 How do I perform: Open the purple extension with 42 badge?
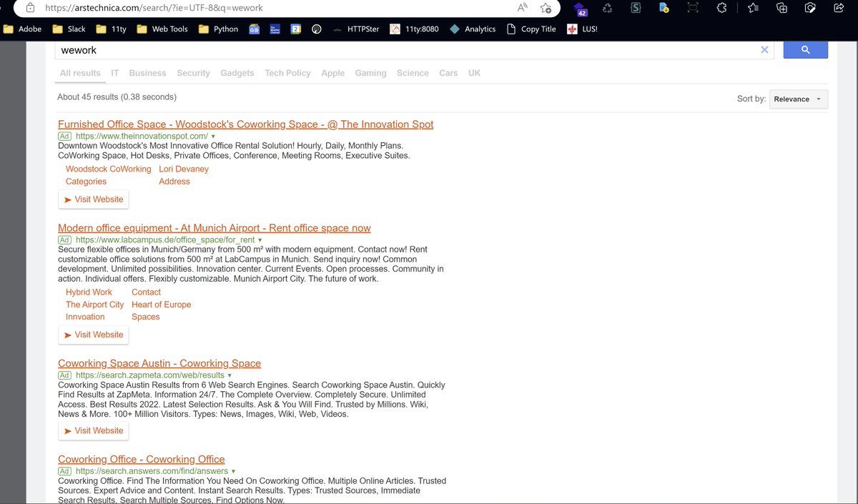coord(580,9)
